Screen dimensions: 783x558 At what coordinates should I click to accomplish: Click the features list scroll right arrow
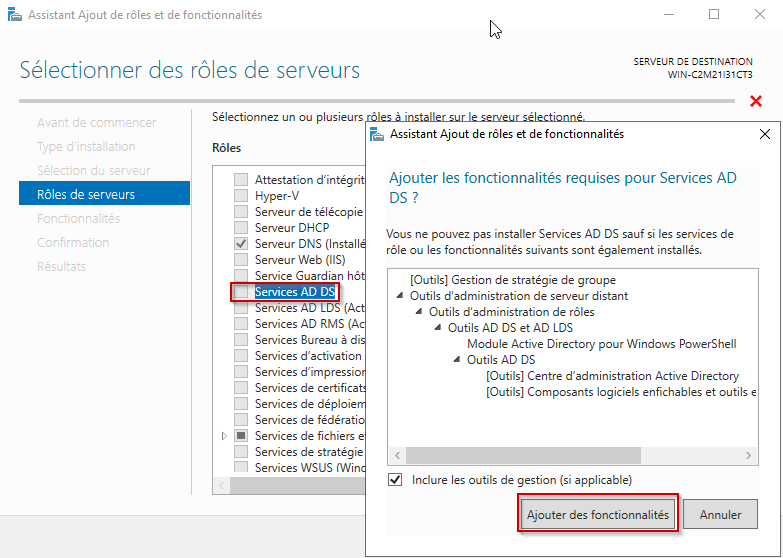[x=748, y=455]
